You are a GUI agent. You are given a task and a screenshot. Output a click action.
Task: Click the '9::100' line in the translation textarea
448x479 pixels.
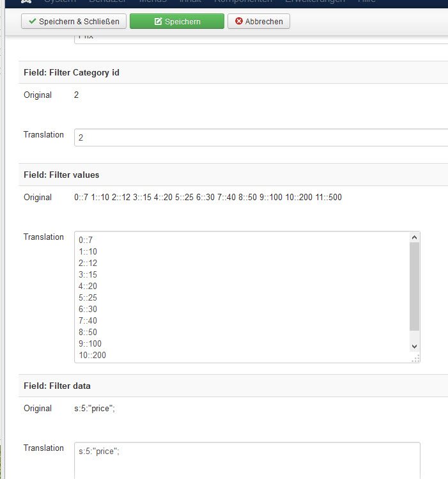pyautogui.click(x=90, y=343)
